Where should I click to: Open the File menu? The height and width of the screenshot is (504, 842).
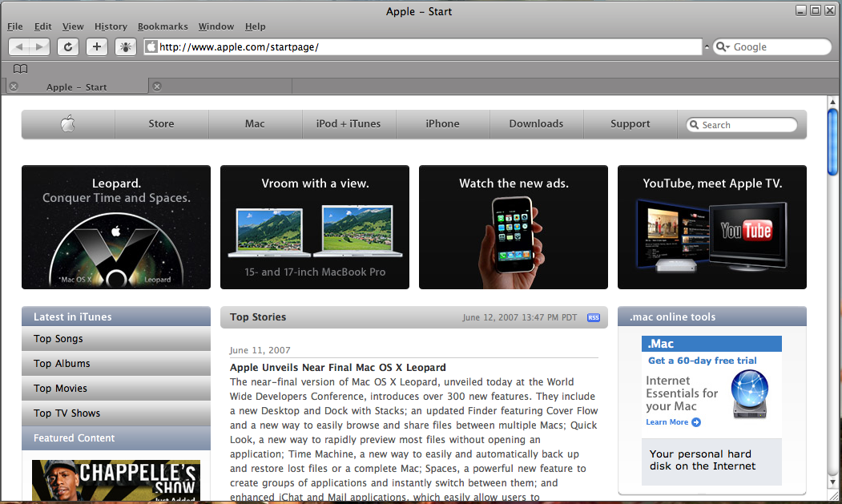tap(15, 26)
